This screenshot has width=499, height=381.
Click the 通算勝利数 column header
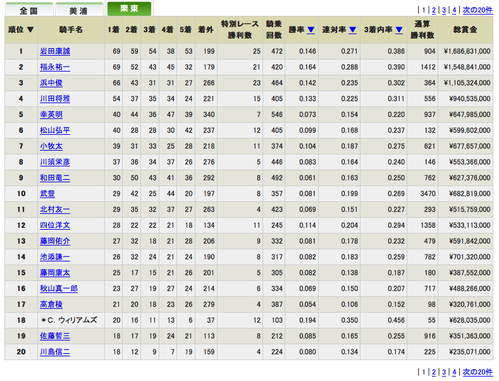422,30
